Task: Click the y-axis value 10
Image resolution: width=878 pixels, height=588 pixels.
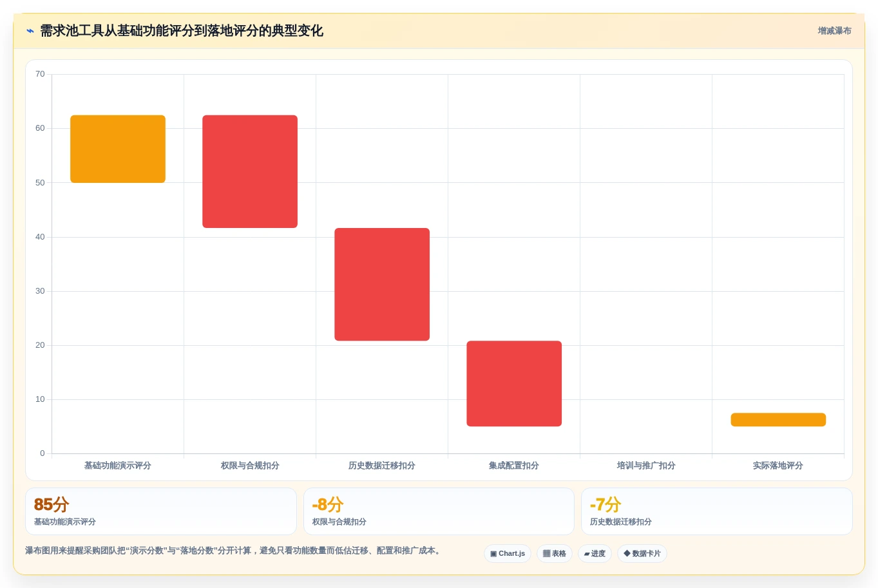Action: pyautogui.click(x=40, y=399)
